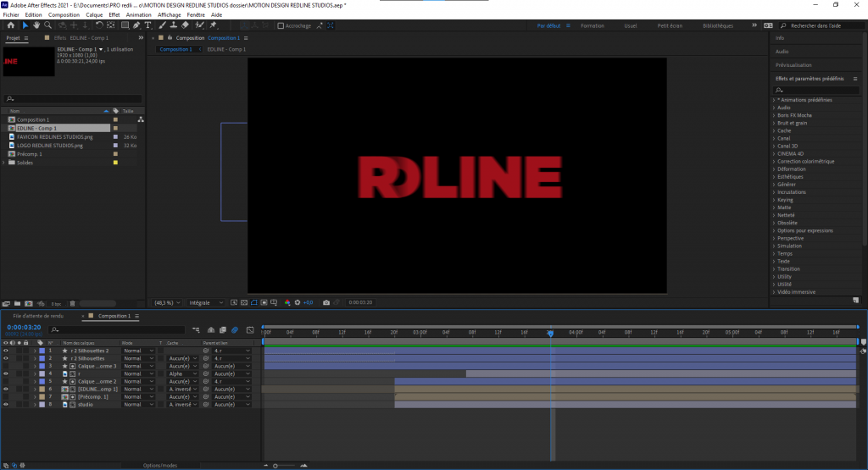868x470 pixels.
Task: Open the magnification 48,3 % dropdown
Action: [x=167, y=302]
